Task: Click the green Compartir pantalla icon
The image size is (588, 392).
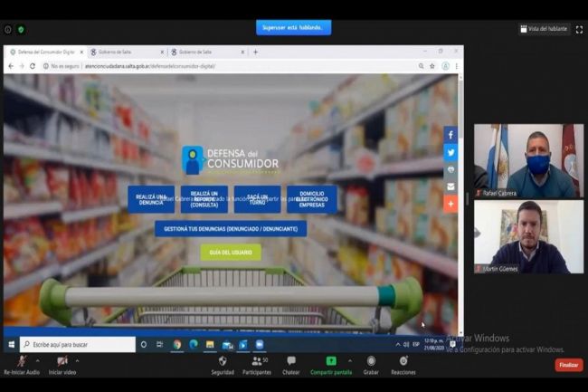Action: click(x=331, y=361)
